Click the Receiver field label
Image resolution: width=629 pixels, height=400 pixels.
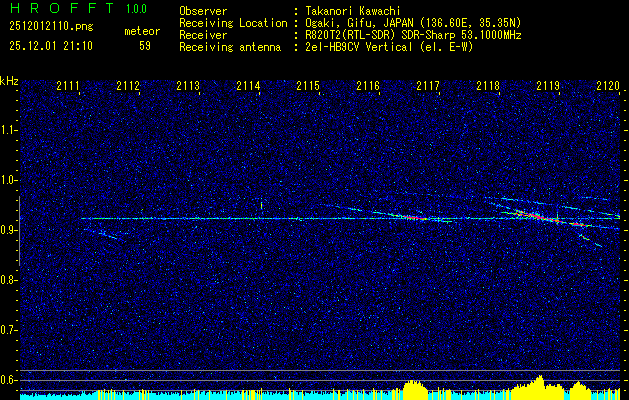coord(203,35)
